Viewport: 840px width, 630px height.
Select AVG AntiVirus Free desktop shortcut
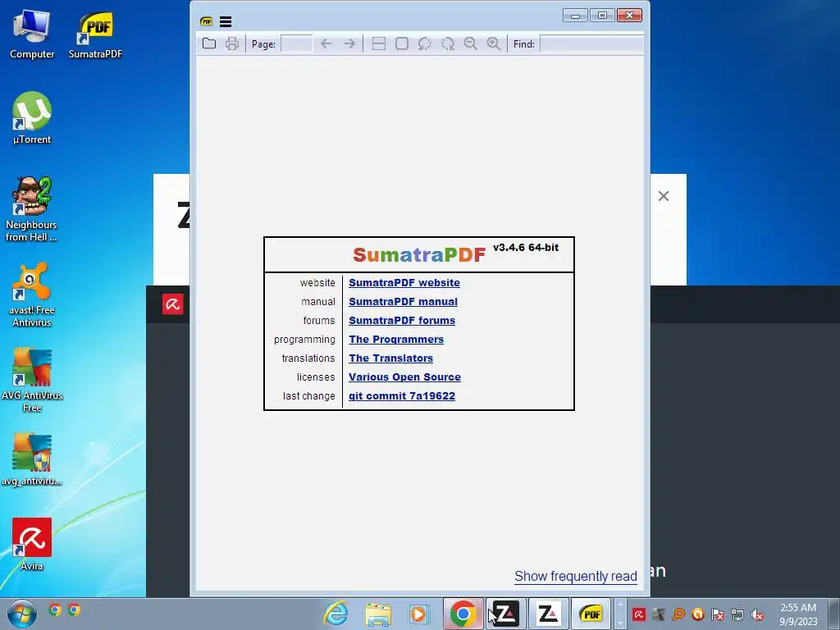32,381
